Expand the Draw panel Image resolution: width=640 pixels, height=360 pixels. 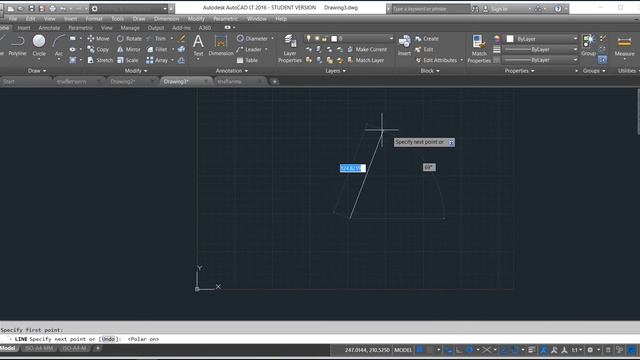point(37,71)
